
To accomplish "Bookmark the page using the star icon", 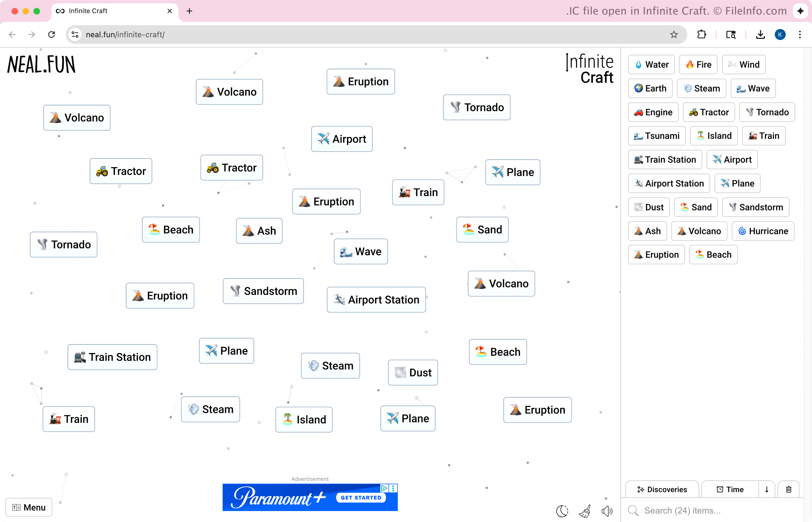I will coord(674,35).
